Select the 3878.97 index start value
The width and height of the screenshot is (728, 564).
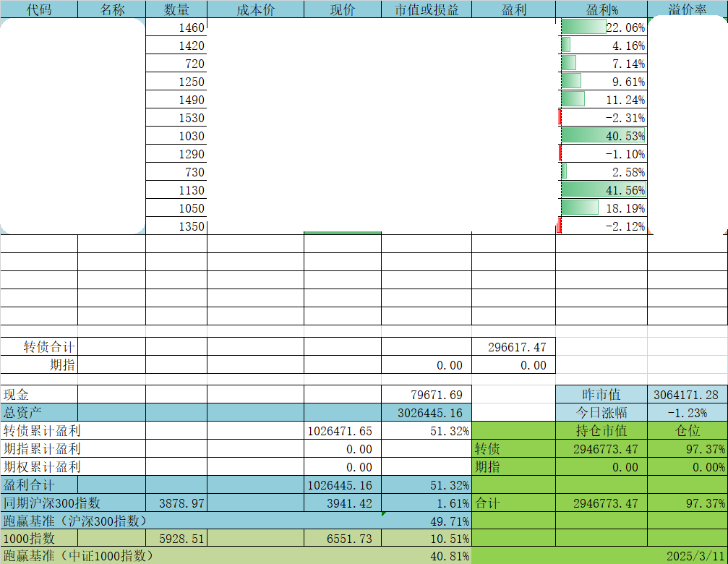tap(176, 503)
